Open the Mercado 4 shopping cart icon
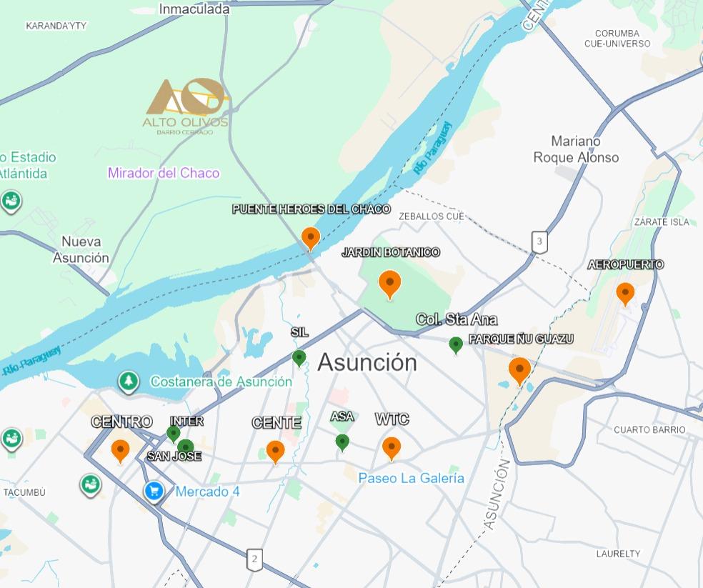The height and width of the screenshot is (588, 703). (154, 492)
